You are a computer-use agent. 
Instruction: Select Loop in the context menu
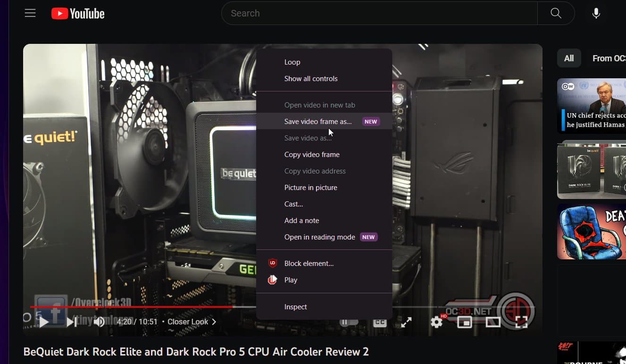[x=292, y=62]
